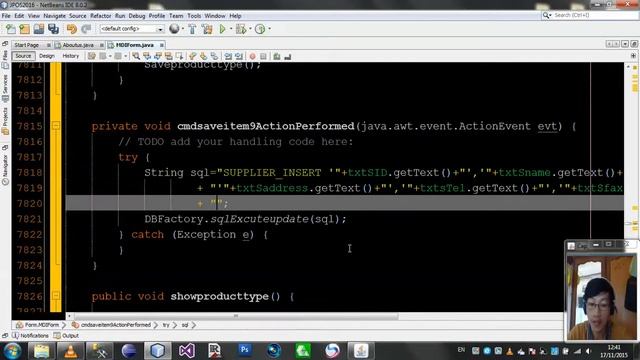Click the Save All toolbar icon
The image size is (640, 360).
(53, 29)
